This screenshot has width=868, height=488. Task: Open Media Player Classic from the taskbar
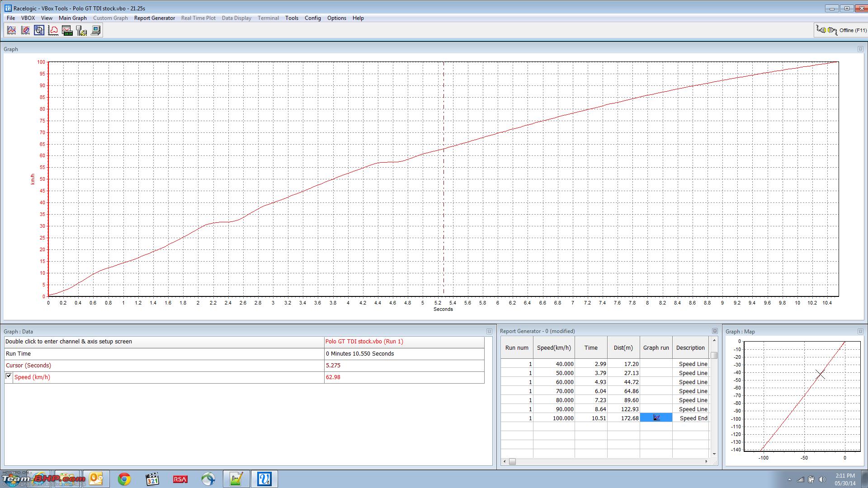[x=152, y=479]
